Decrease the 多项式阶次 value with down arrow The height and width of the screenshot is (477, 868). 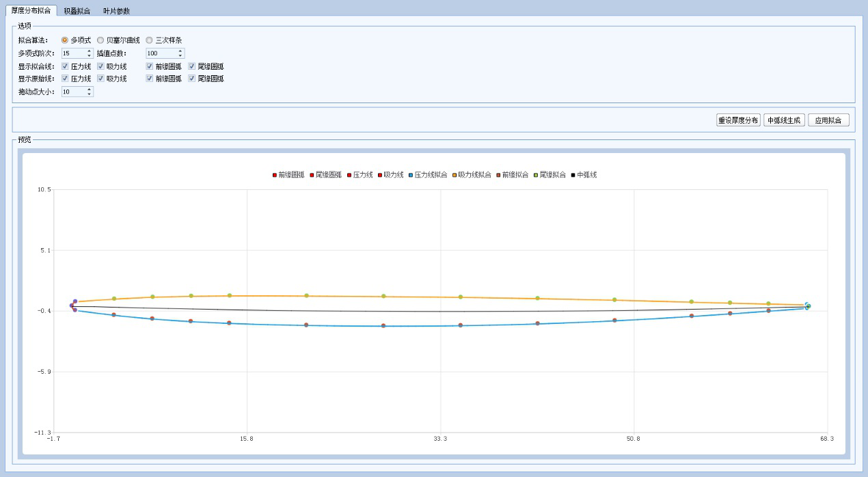pos(90,56)
